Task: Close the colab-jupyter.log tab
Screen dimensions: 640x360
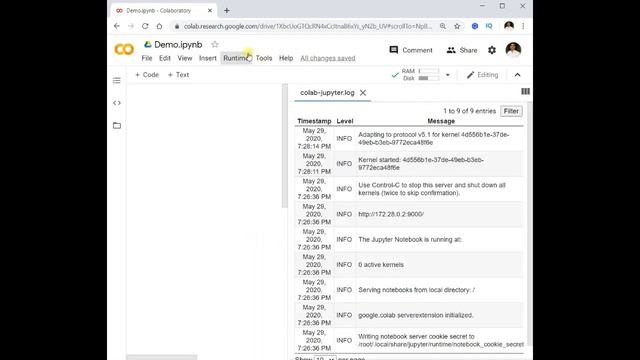Action: [363, 93]
